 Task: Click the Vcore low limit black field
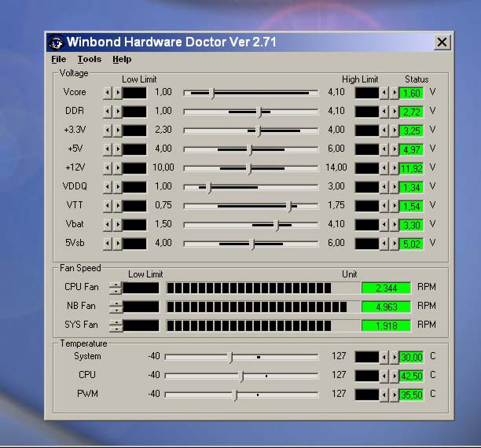pos(134,93)
